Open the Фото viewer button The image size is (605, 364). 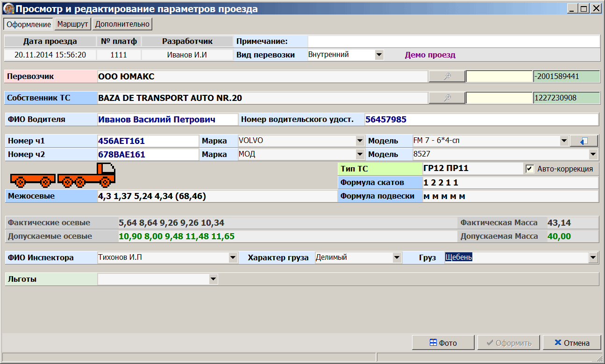pyautogui.click(x=443, y=343)
